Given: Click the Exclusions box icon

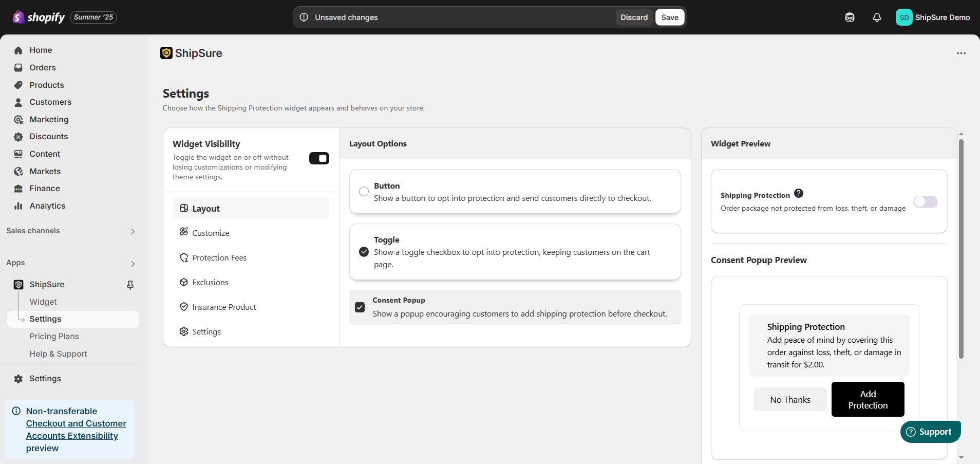Looking at the screenshot, I should point(184,282).
